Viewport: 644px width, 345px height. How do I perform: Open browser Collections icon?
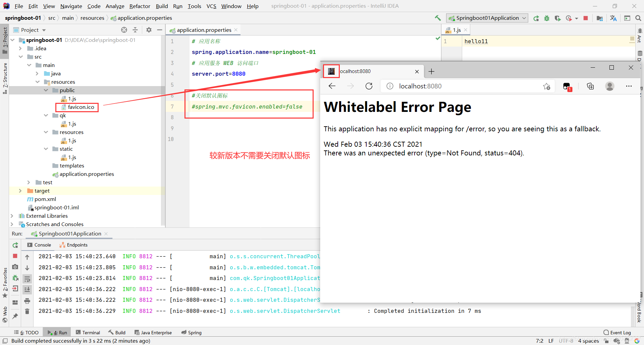tap(590, 86)
